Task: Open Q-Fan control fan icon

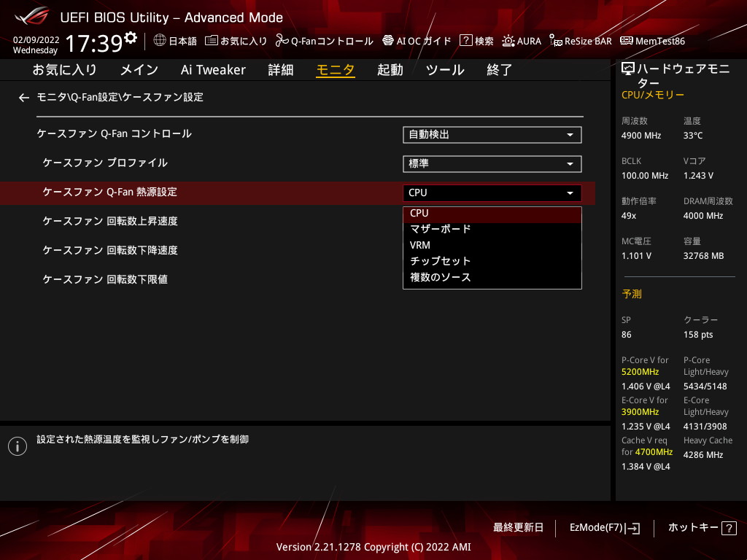Action: pyautogui.click(x=282, y=41)
